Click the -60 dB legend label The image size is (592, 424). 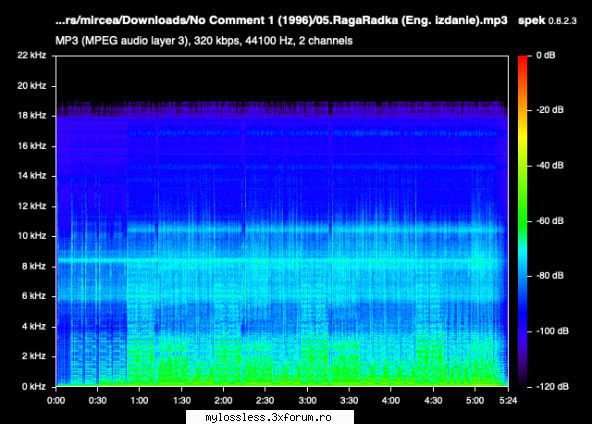(550, 221)
